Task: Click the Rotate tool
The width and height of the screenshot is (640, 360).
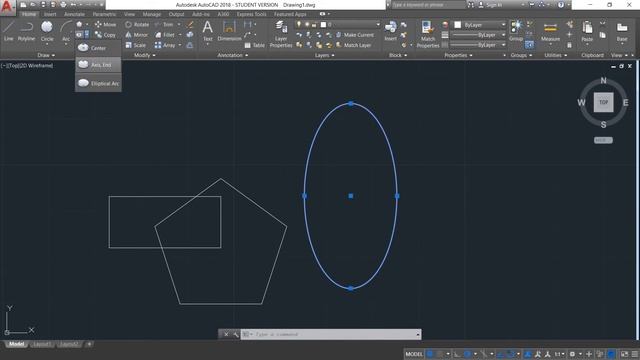Action: (x=137, y=24)
